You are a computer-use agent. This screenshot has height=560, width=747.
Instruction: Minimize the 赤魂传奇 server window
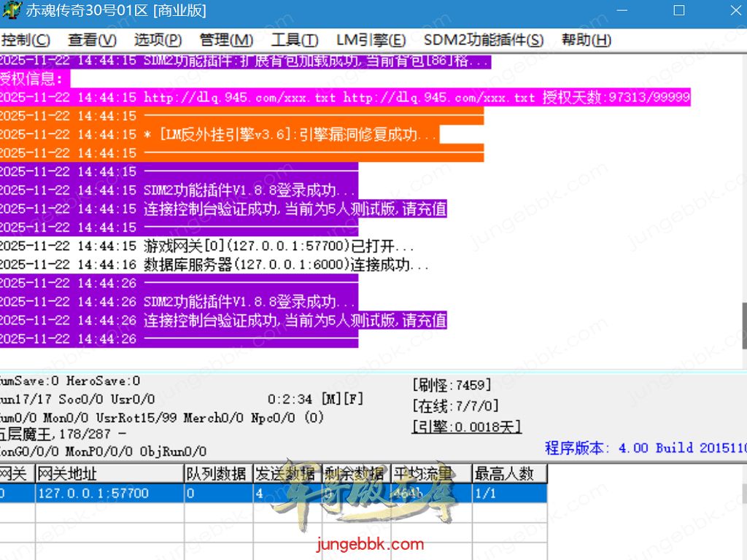pyautogui.click(x=622, y=10)
